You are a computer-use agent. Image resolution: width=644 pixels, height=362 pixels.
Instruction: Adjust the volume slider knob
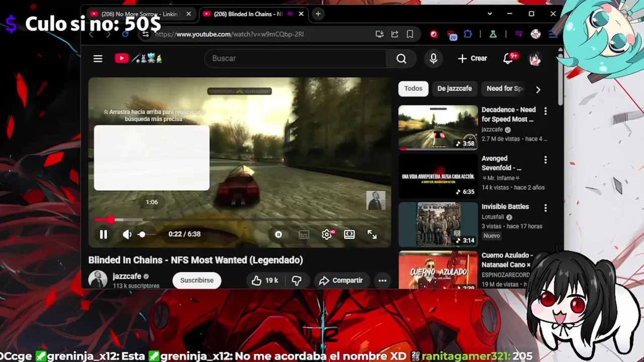pos(142,234)
